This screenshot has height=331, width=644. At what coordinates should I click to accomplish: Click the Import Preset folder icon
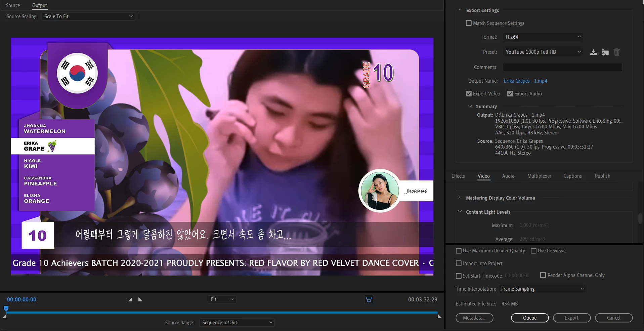pyautogui.click(x=605, y=52)
